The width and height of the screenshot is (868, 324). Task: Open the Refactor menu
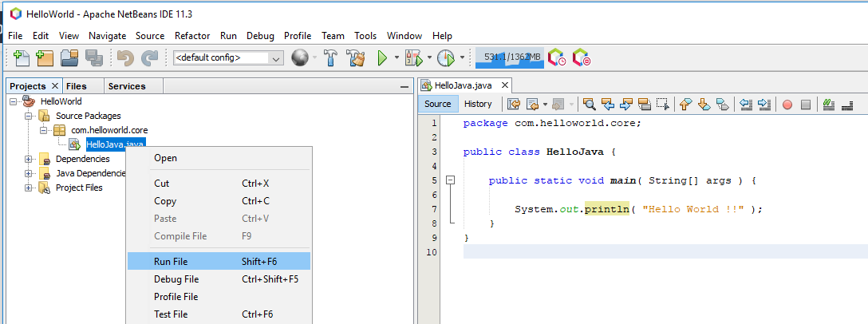pos(192,35)
